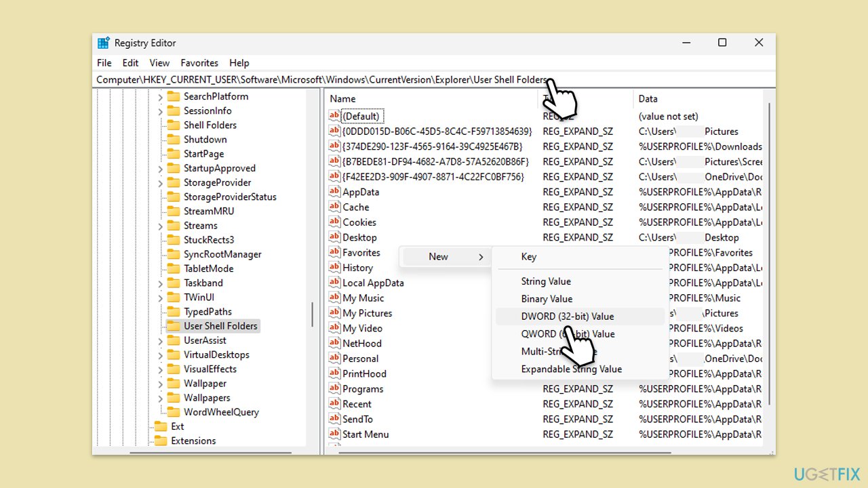Click the StreamMRU folder icon

click(x=173, y=211)
